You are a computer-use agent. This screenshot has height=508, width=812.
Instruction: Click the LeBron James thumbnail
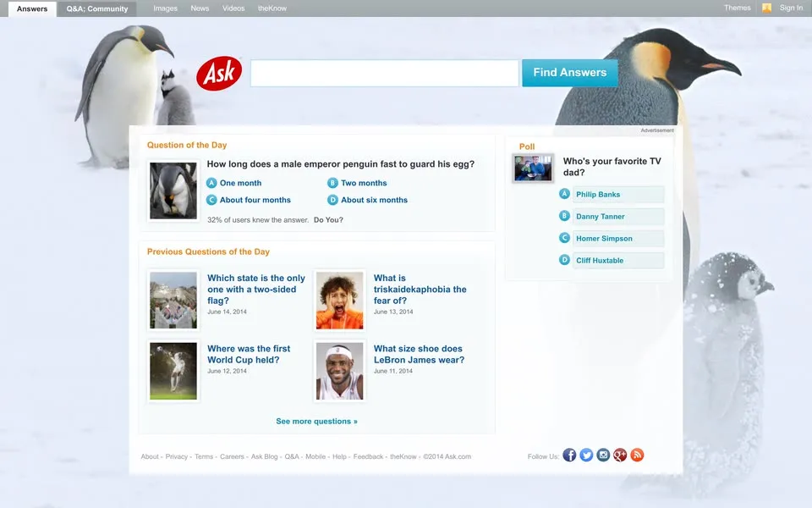(340, 371)
